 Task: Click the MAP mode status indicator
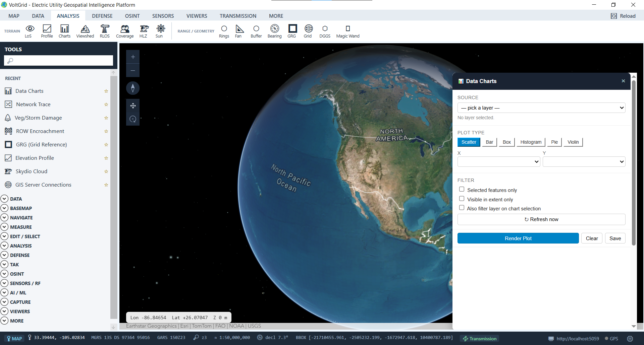(x=14, y=339)
